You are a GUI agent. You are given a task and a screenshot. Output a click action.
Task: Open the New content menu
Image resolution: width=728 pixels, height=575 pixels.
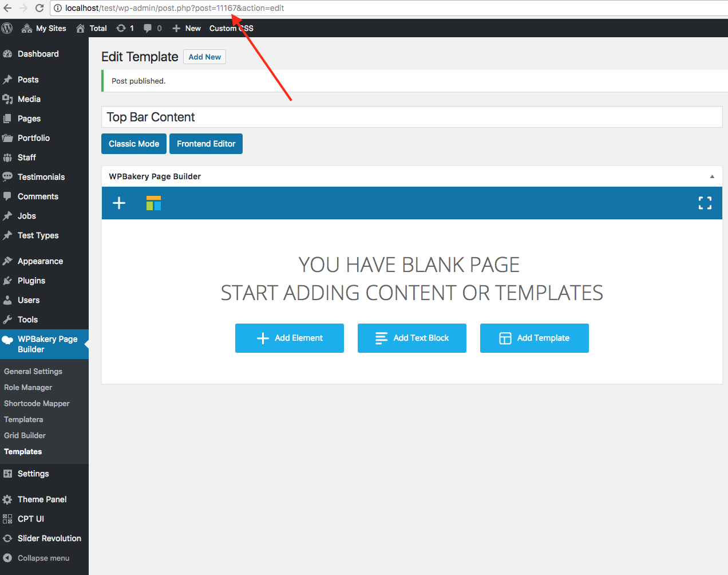[x=187, y=28]
